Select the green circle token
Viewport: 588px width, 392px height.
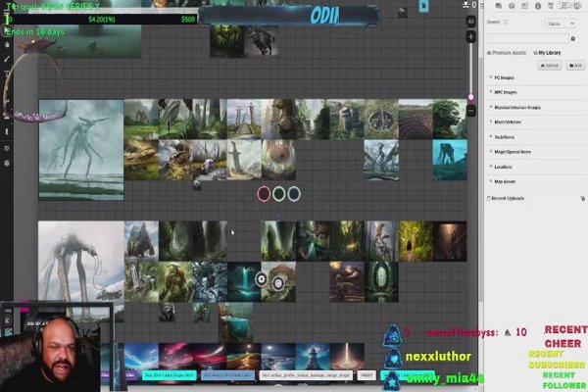pos(279,194)
